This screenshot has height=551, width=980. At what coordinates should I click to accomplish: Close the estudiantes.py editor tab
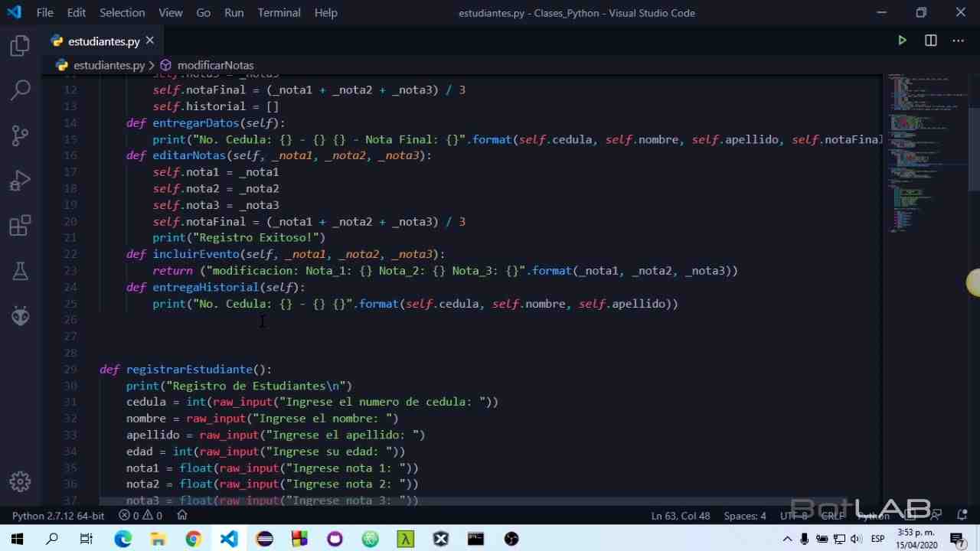click(150, 41)
